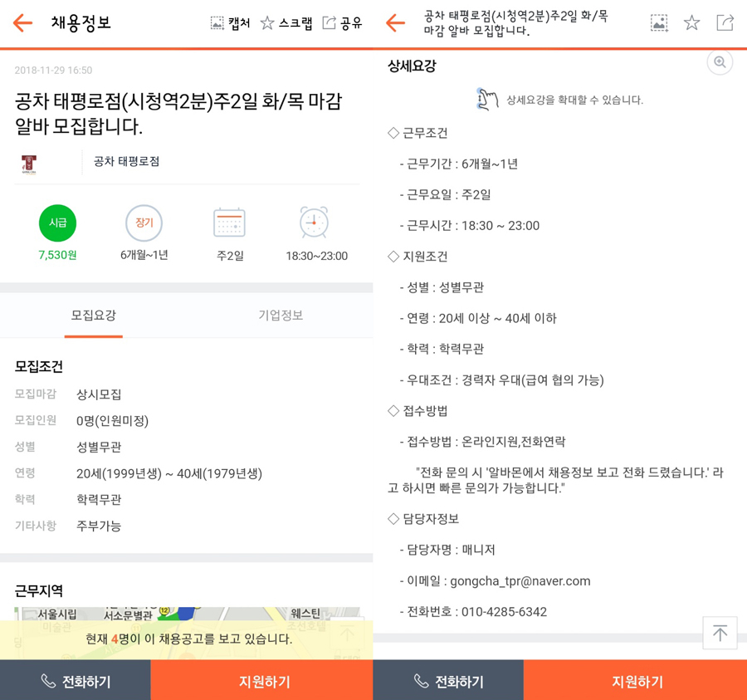Tap 연령 : 20세 이상 ~ 40세 이하 line

(x=478, y=318)
